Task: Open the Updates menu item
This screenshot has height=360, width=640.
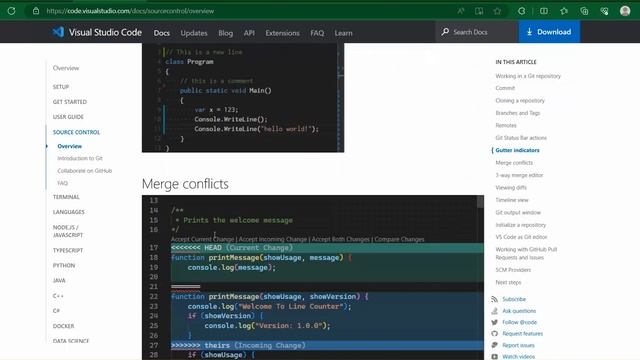Action: click(x=194, y=33)
